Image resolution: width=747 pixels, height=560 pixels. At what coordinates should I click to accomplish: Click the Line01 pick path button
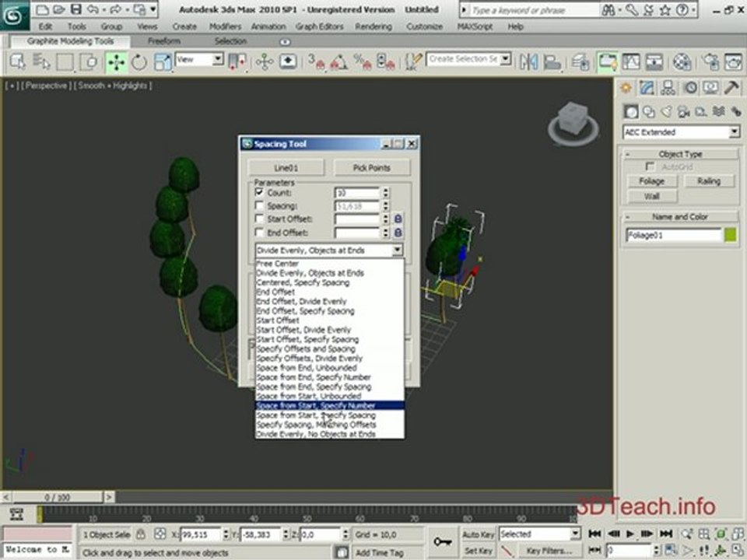[x=286, y=168]
